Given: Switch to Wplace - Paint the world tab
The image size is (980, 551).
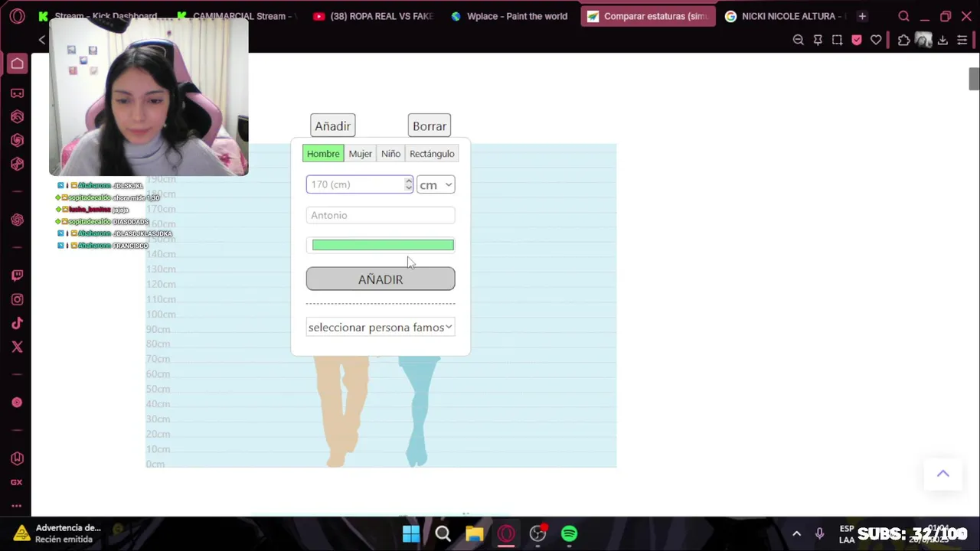Looking at the screenshot, I should point(510,16).
